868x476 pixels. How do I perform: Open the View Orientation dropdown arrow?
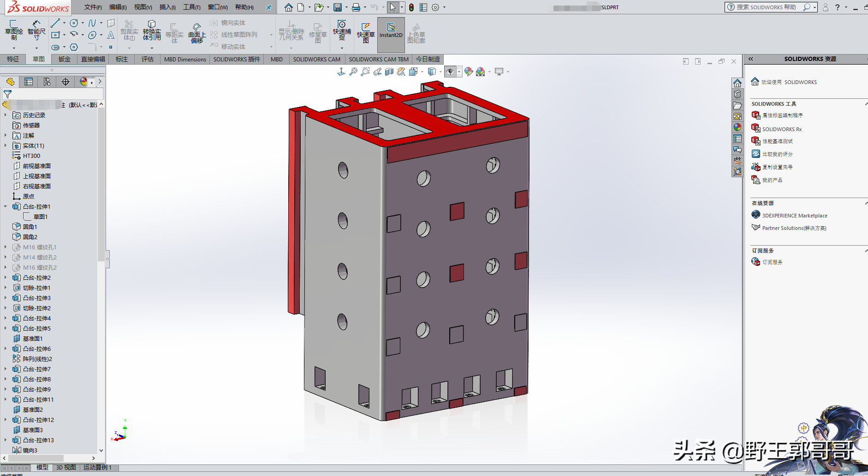pyautogui.click(x=422, y=72)
